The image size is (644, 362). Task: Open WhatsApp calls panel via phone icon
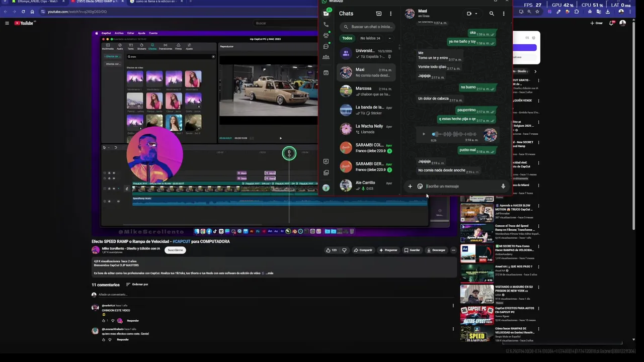[x=326, y=25]
